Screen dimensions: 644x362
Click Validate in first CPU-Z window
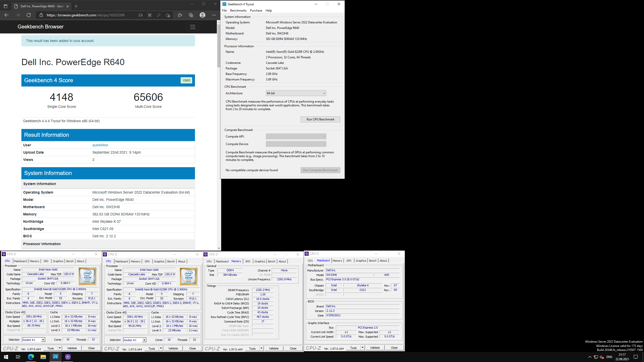[72, 348]
